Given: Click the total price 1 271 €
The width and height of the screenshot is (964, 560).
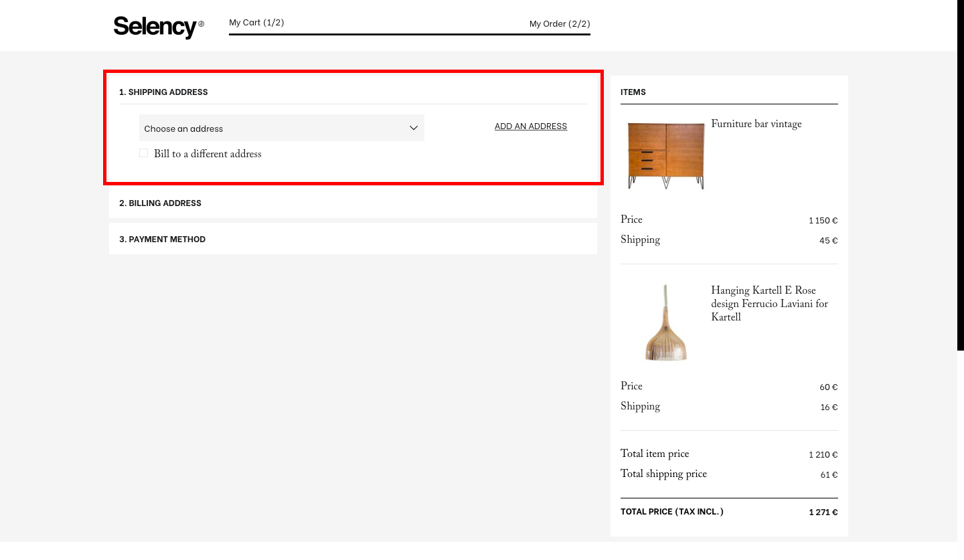Looking at the screenshot, I should [823, 512].
